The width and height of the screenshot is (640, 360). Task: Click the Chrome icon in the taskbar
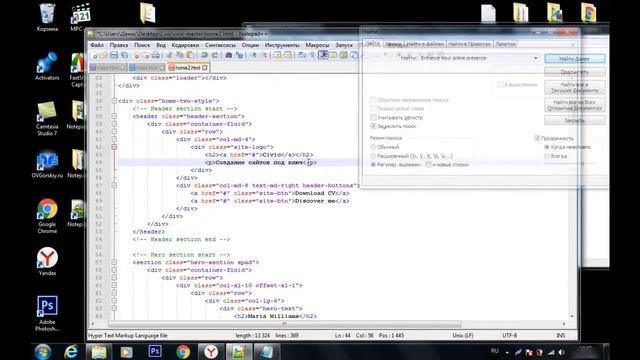click(183, 351)
